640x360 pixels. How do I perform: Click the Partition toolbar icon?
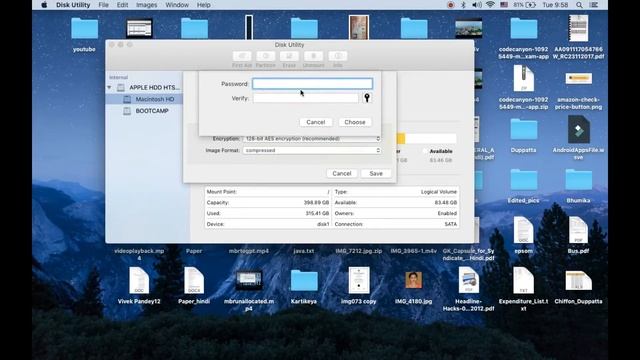(x=266, y=56)
